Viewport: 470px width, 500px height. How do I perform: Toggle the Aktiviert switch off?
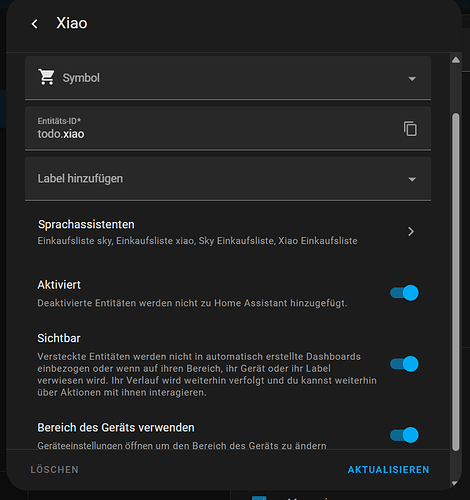pyautogui.click(x=404, y=293)
